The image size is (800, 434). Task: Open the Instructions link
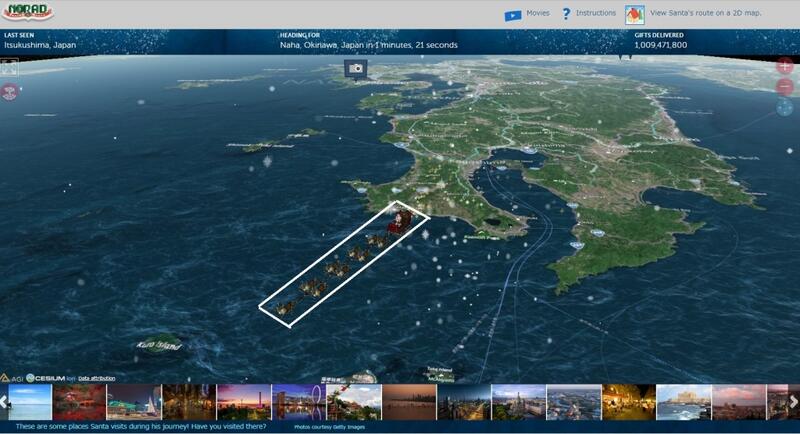tap(595, 13)
